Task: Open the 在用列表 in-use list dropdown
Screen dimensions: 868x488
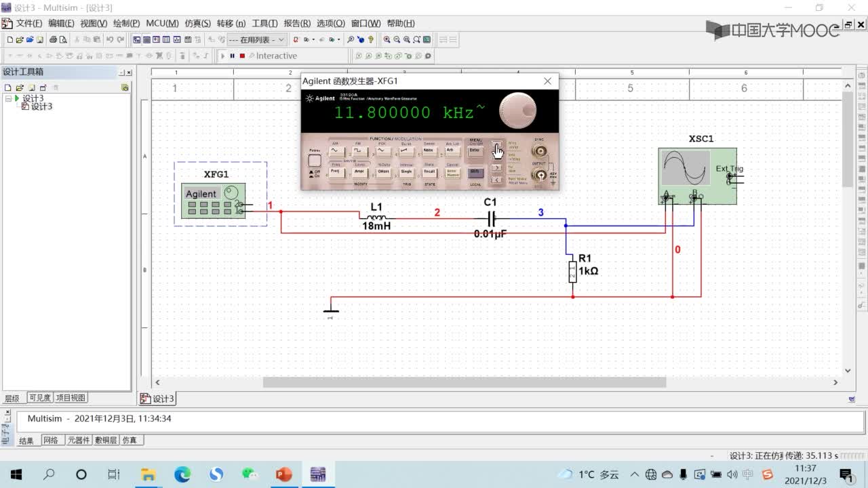Action: click(257, 40)
